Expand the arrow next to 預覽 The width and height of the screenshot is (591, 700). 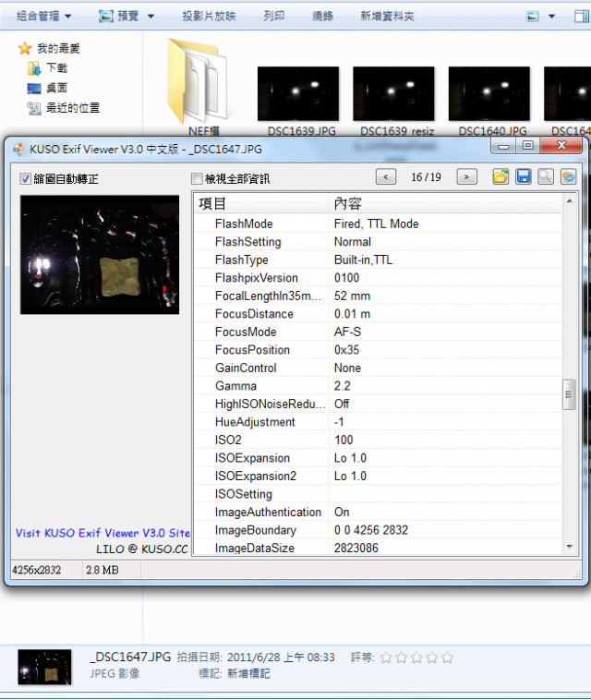(151, 17)
